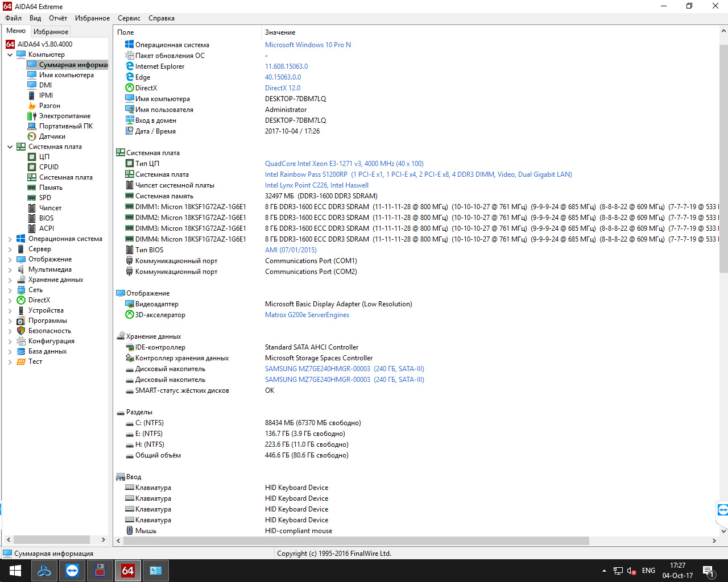The image size is (728, 582).
Task: Select the Электропитание power management item
Action: (x=65, y=116)
